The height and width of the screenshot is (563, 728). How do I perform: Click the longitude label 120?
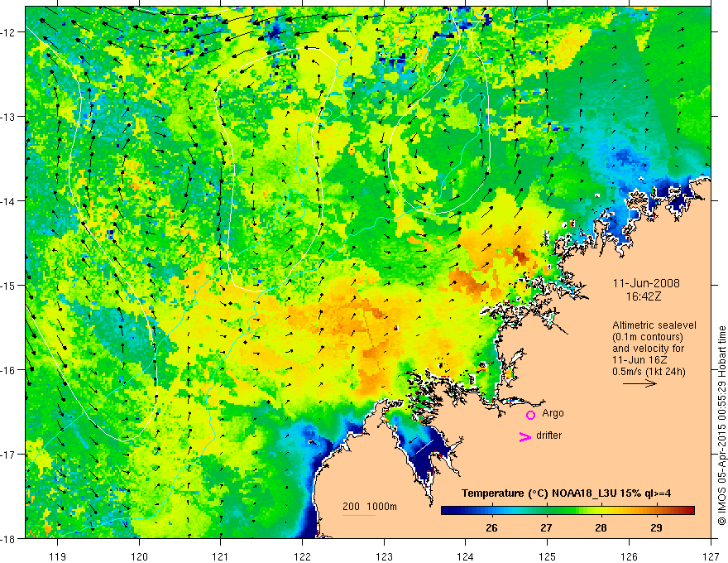(x=139, y=556)
